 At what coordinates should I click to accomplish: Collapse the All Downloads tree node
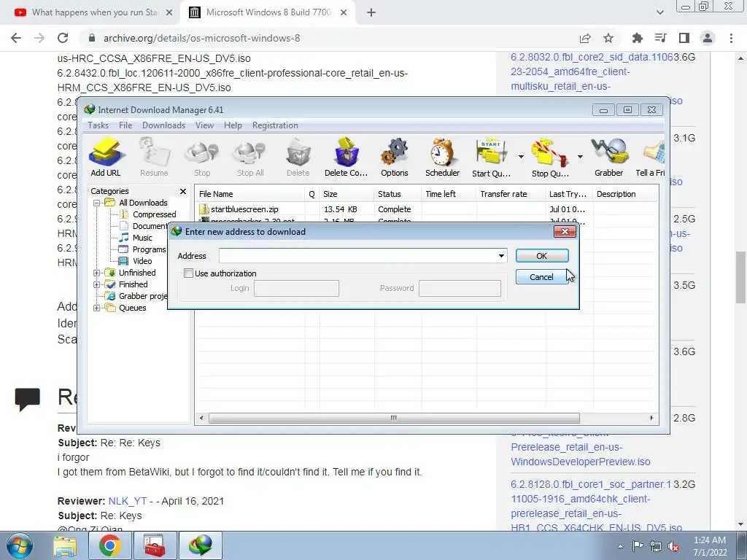97,203
